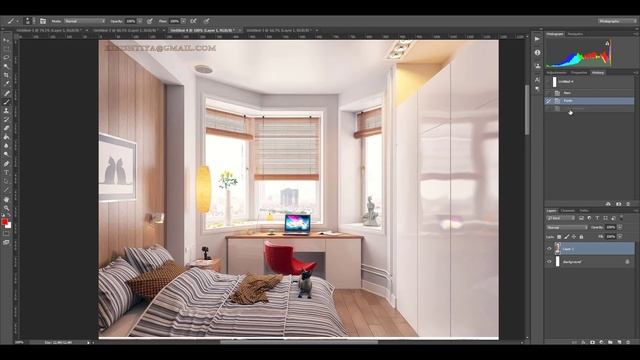This screenshot has width=640, height=360.
Task: Open the Opacity slider arrow in options bar
Action: (x=140, y=21)
